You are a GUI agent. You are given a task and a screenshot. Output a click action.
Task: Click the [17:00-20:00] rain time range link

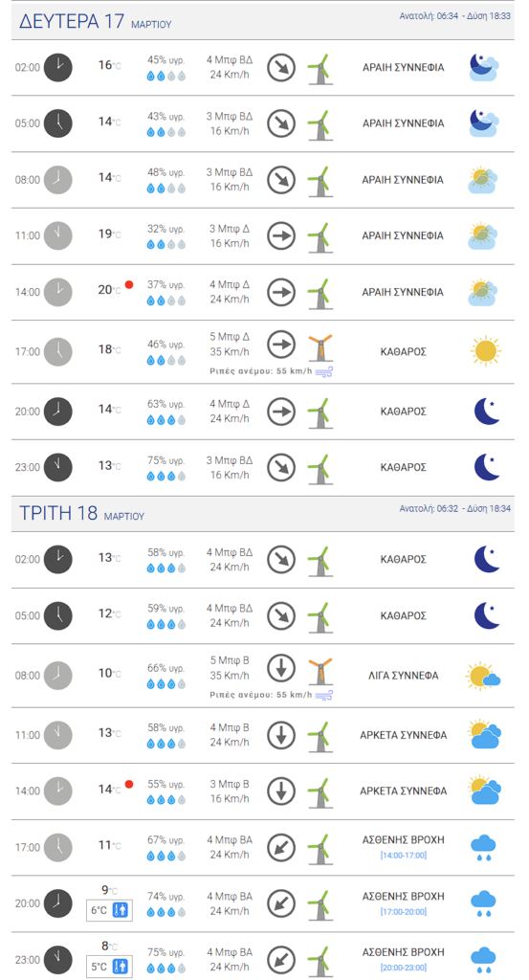pyautogui.click(x=404, y=912)
